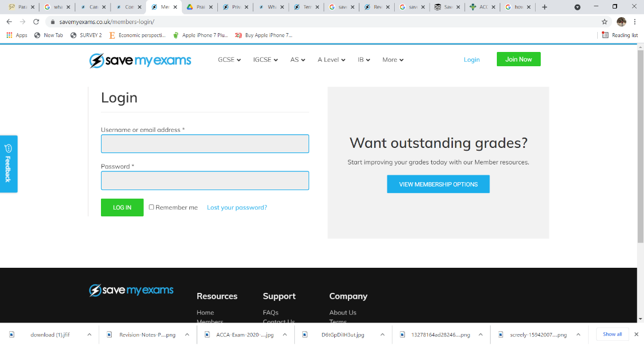Open the SURVEY 2 bookmark
644x346 pixels.
[86, 35]
